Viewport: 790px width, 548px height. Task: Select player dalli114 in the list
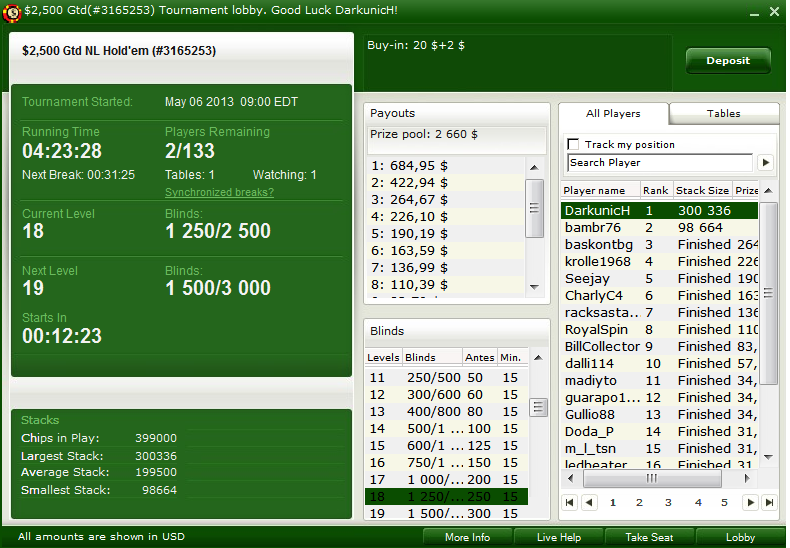tap(660, 364)
